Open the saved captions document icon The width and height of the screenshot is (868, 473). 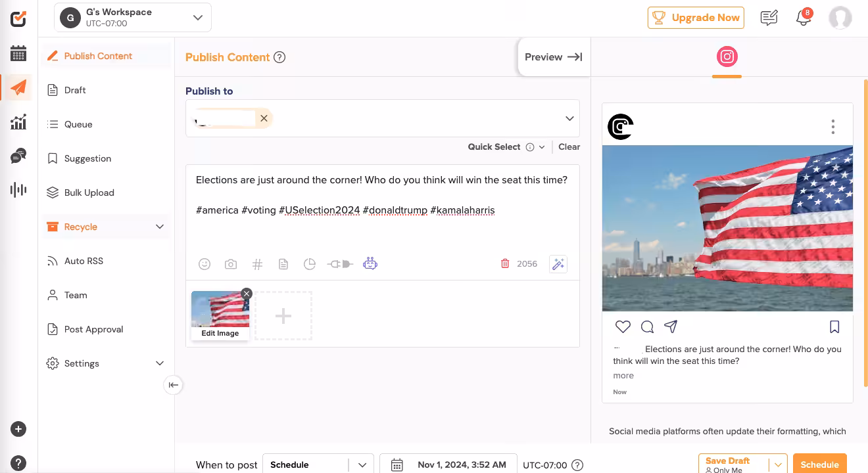[x=283, y=264]
